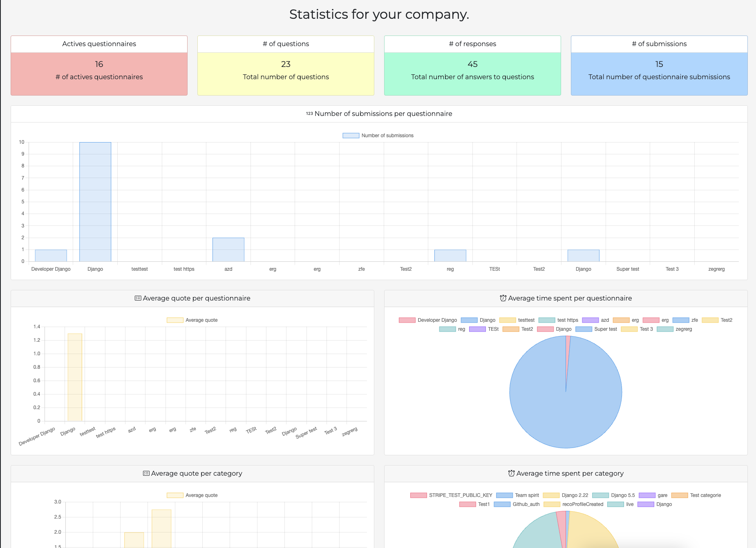Toggle Average quote legend in the per category chart
Image resolution: width=756 pixels, height=548 pixels.
click(192, 495)
